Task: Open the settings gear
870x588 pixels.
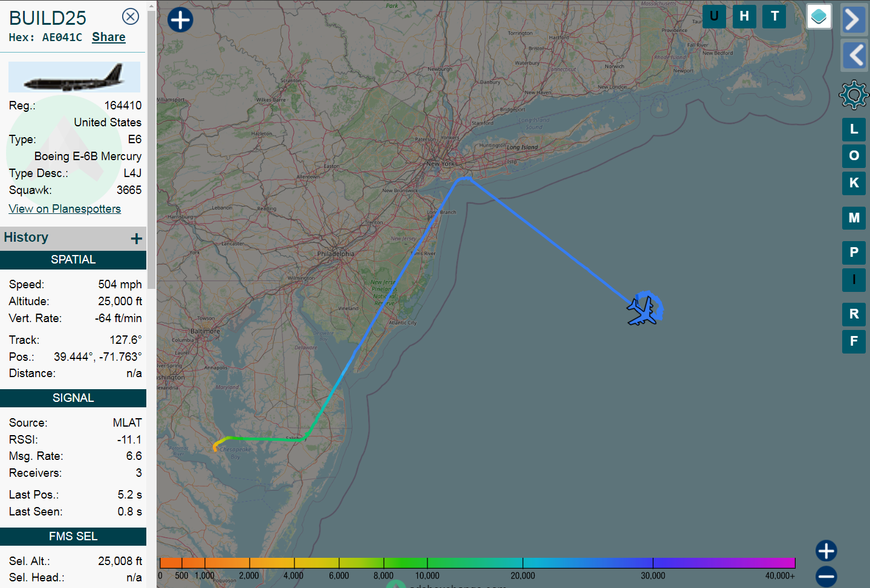Action: 854,95
